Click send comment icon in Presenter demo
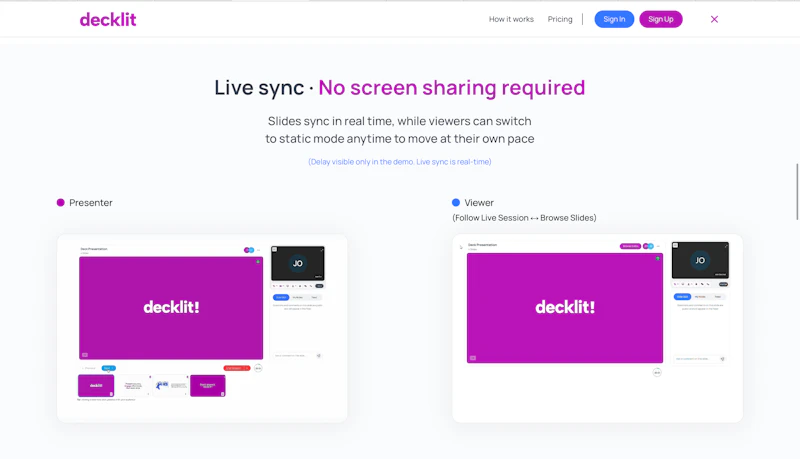800x459 pixels. click(x=318, y=355)
